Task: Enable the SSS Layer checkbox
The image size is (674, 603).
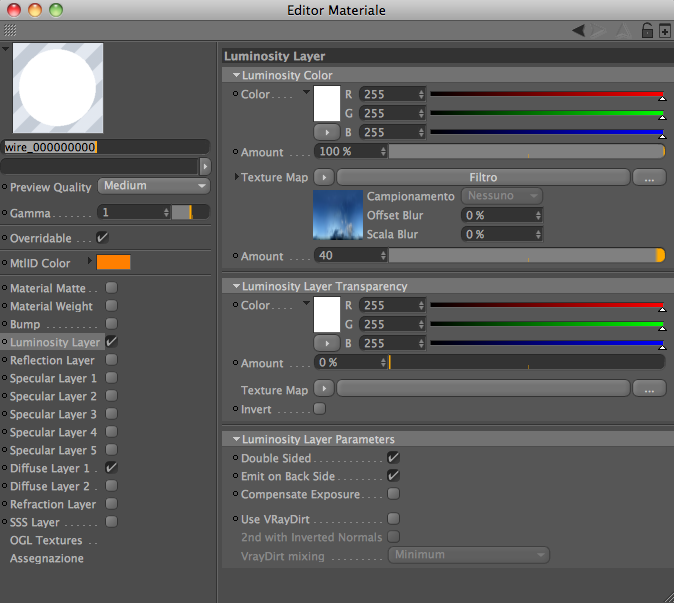Action: pyautogui.click(x=111, y=522)
